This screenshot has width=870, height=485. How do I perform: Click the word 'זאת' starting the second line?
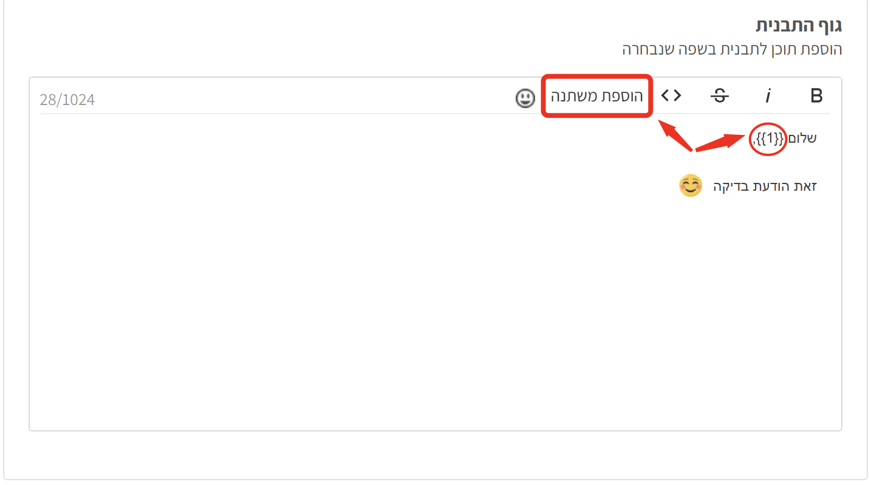[x=805, y=187]
